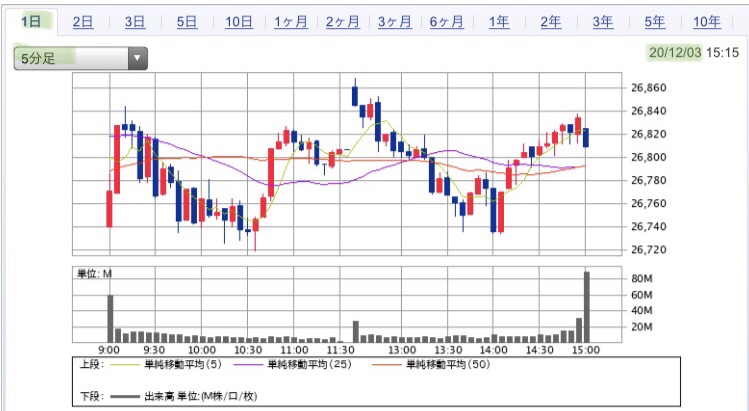Click the 26,720 price axis label
Viewport: 749px width, 411px height.
(x=648, y=249)
